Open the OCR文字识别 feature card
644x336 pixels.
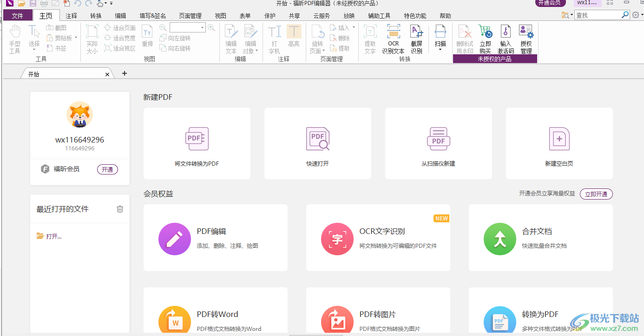[x=378, y=238]
